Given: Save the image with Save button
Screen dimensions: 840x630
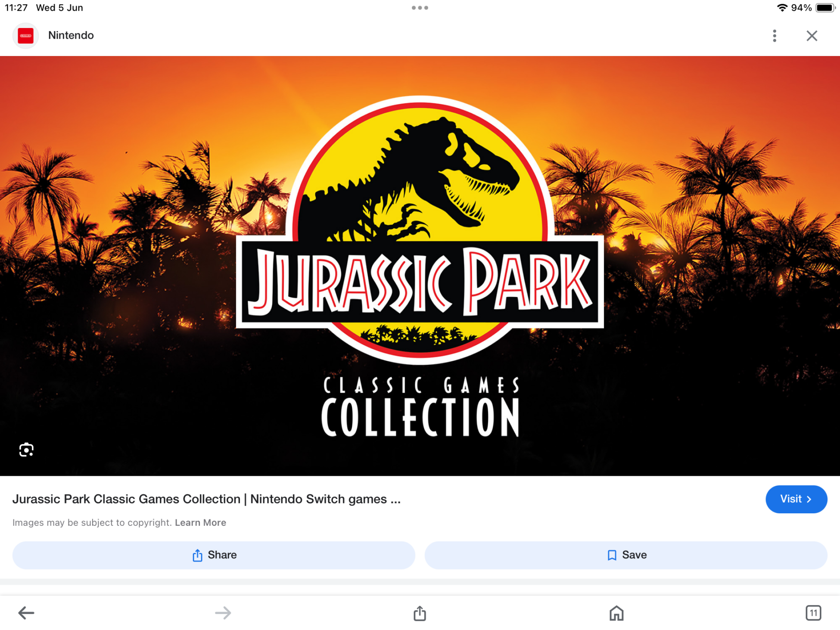Looking at the screenshot, I should pyautogui.click(x=626, y=555).
